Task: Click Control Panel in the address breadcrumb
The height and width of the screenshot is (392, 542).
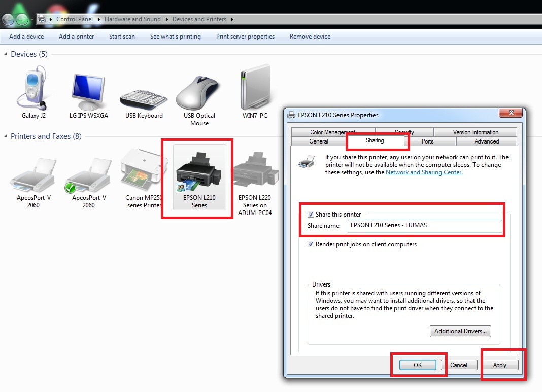Action: (x=75, y=19)
